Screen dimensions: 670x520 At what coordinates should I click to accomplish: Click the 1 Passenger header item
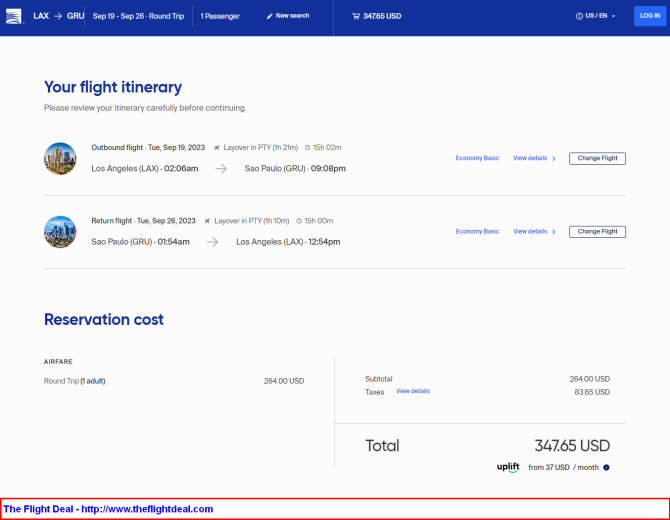click(220, 16)
